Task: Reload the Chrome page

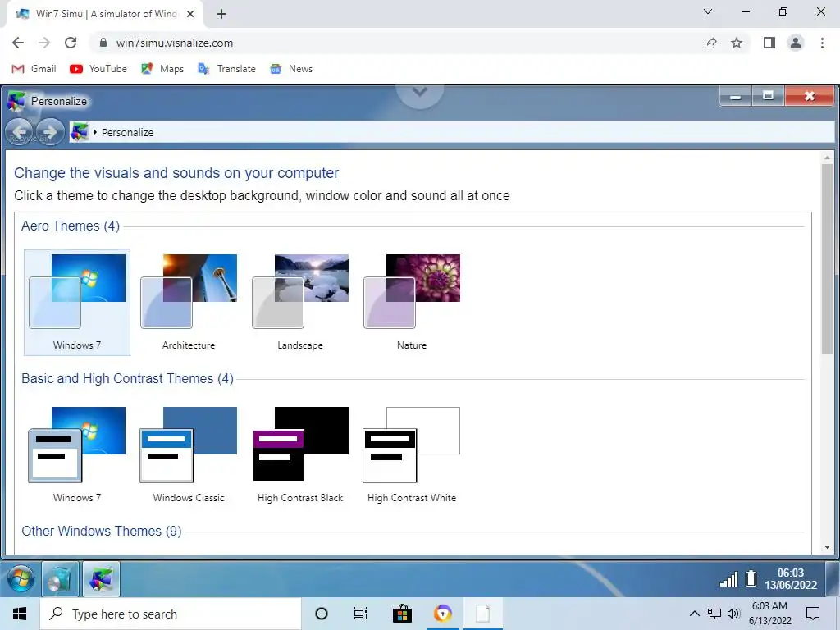Action: click(x=71, y=43)
